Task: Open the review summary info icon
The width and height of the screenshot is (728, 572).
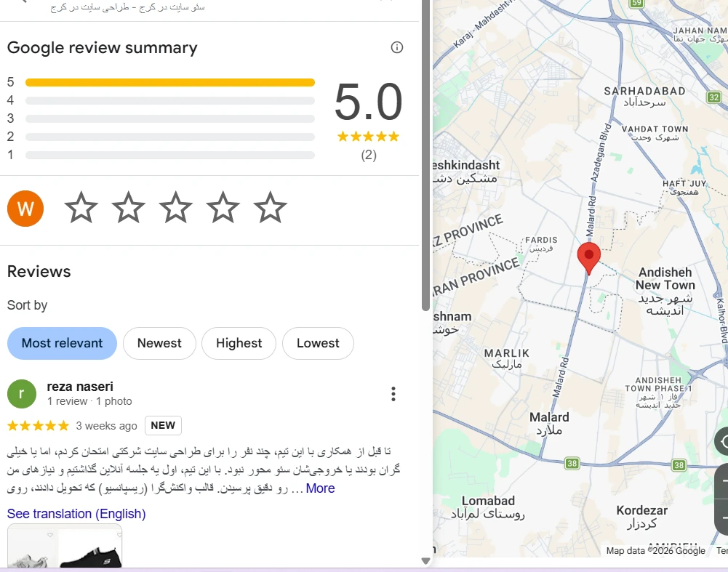Action: pyautogui.click(x=397, y=47)
